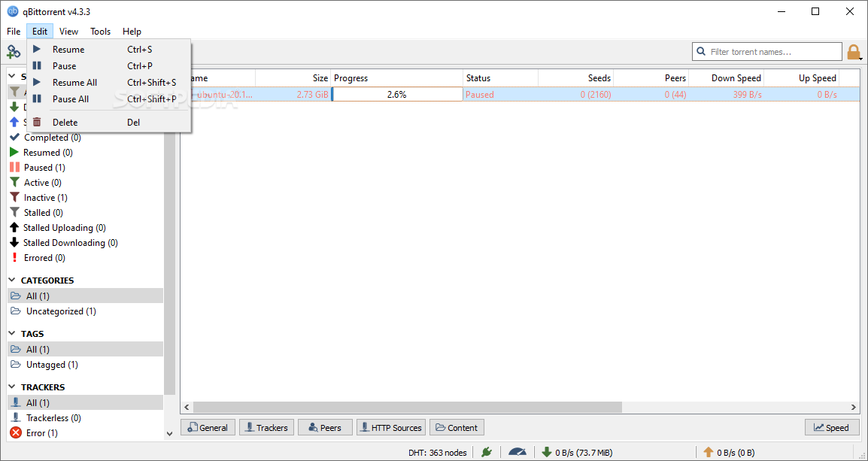Click the Completed checkmark filter icon
The image size is (868, 461).
[15, 138]
